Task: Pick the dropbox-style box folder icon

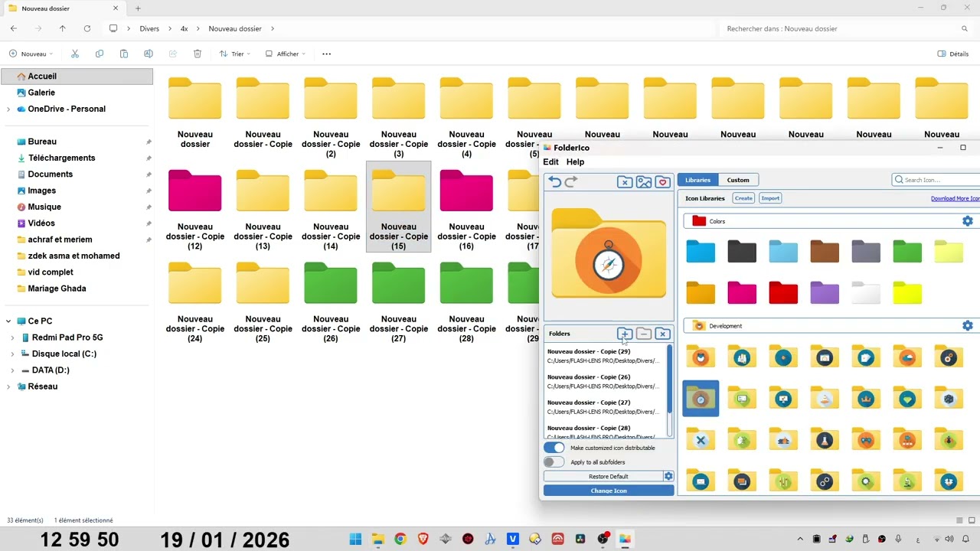Action: click(949, 481)
